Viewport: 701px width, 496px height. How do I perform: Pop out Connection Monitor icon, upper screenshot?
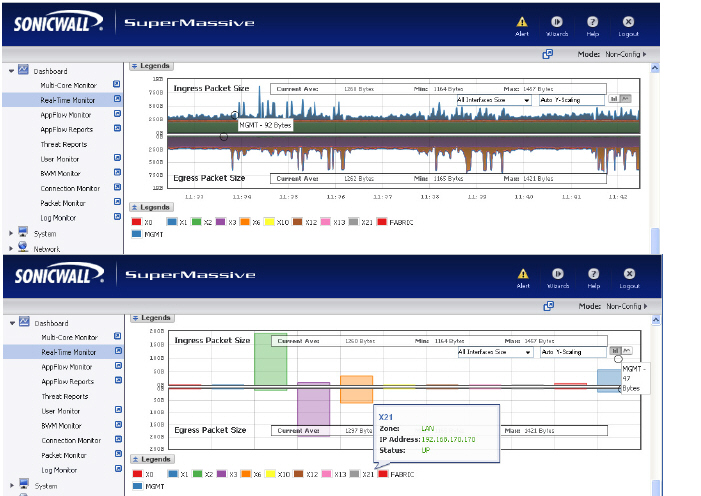117,187
